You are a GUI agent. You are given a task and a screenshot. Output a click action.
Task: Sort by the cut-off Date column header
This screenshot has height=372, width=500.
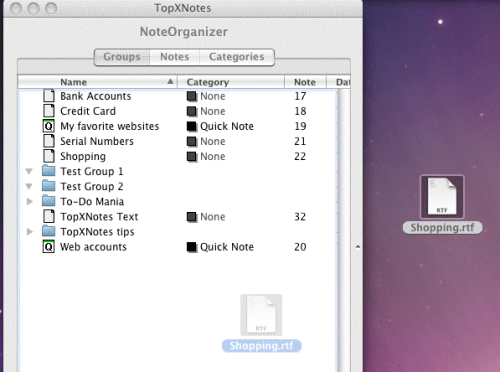point(338,82)
